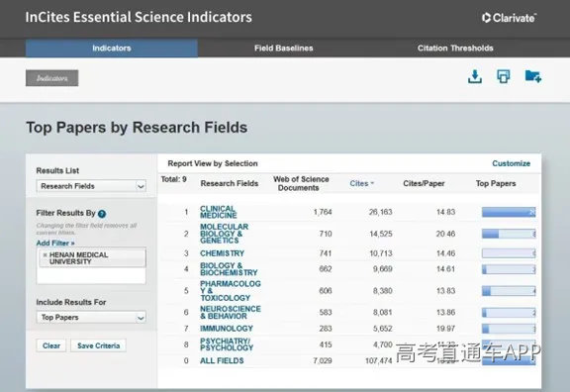Click the Save Criteria button
570x392 pixels.
pos(99,345)
